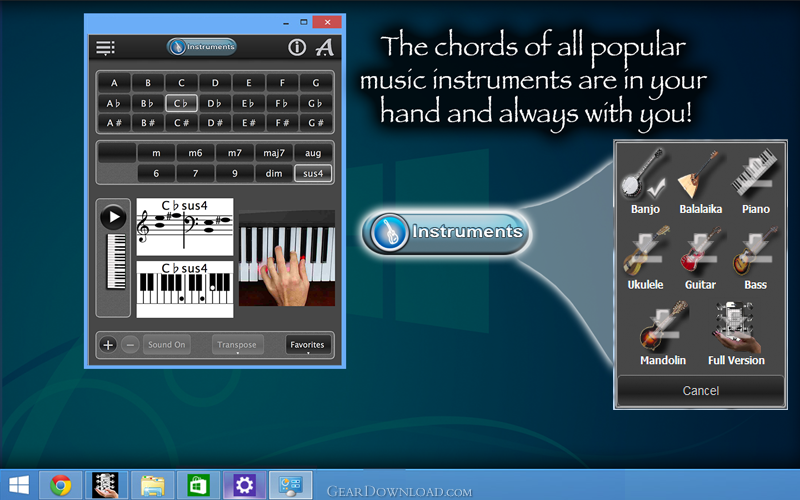Screen dimensions: 800x500
Task: Select root note C
Action: click(x=181, y=83)
